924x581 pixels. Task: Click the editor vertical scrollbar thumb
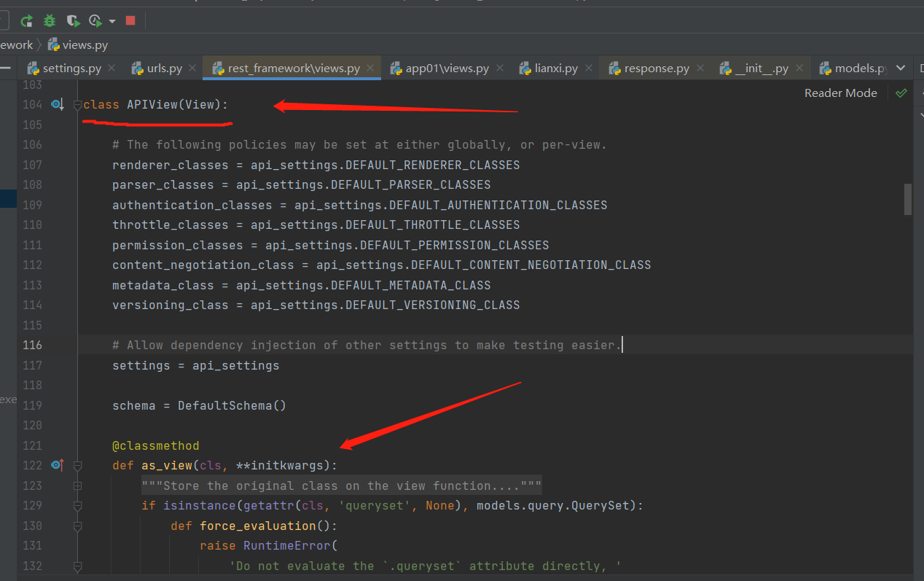point(908,199)
